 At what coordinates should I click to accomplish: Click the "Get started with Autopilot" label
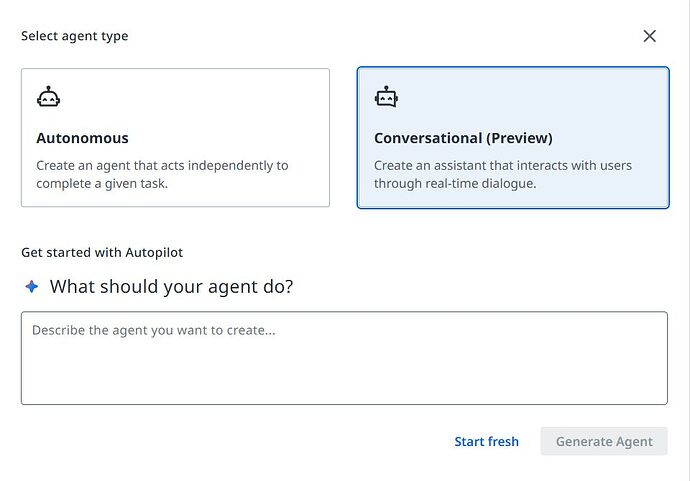[x=102, y=253]
